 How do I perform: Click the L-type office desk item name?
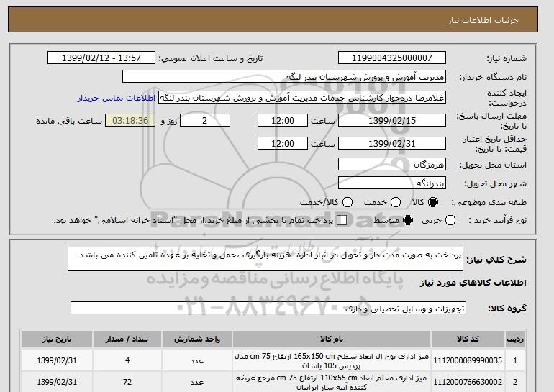pos(332,361)
